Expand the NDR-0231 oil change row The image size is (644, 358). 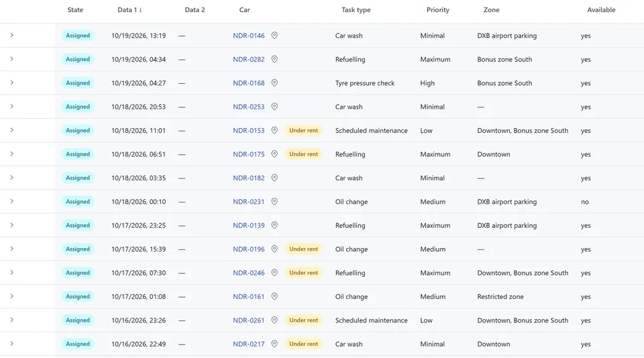tap(12, 202)
